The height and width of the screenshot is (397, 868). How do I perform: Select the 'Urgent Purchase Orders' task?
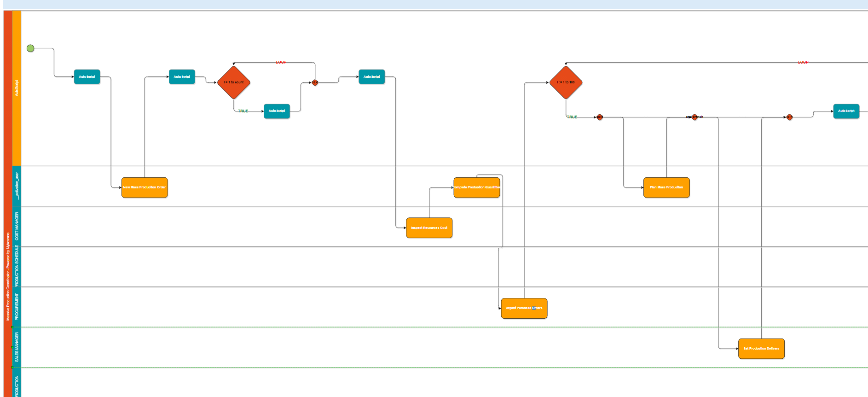(x=524, y=308)
